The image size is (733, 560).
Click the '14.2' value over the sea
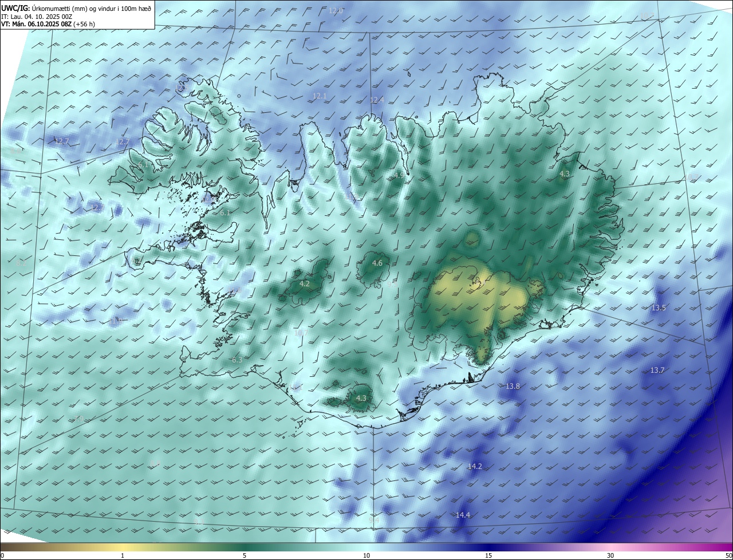click(x=475, y=467)
